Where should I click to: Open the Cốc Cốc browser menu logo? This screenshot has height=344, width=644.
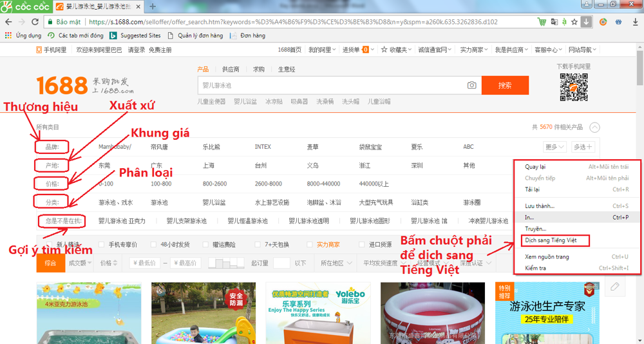click(26, 6)
